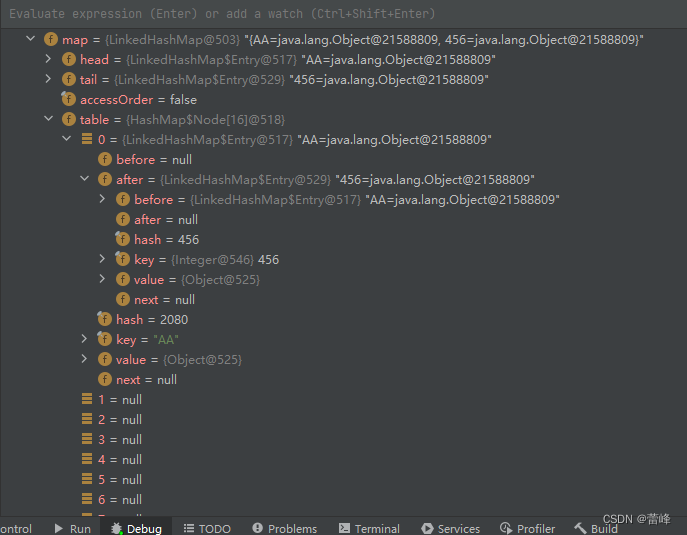The image size is (687, 535).
Task: Select the hash = 2080 row
Action: tap(344, 319)
